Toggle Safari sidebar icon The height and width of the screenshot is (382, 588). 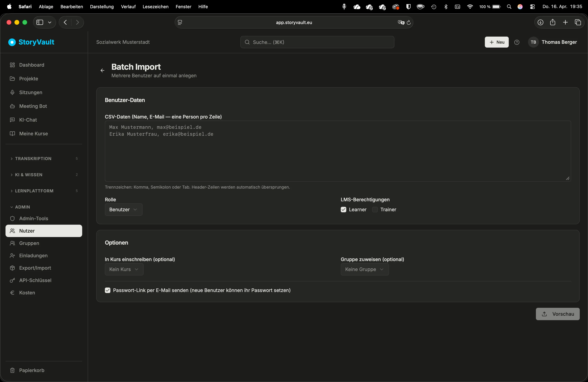40,23
